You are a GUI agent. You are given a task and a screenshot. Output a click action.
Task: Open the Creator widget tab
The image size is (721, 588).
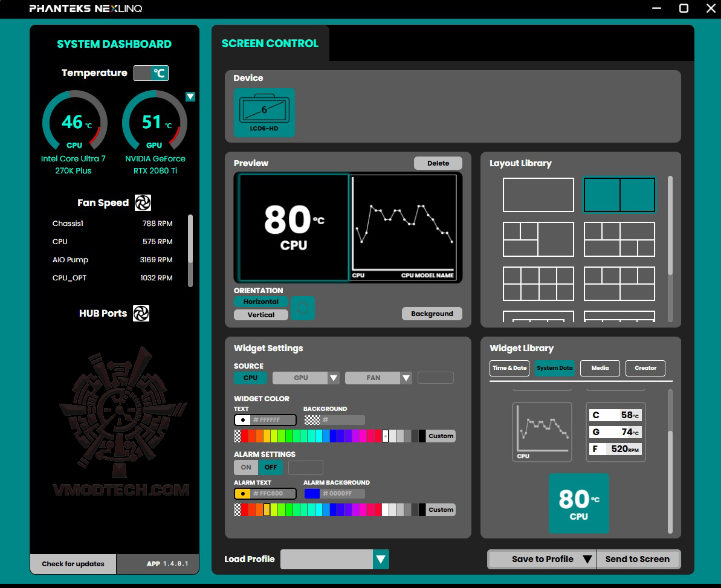tap(645, 368)
